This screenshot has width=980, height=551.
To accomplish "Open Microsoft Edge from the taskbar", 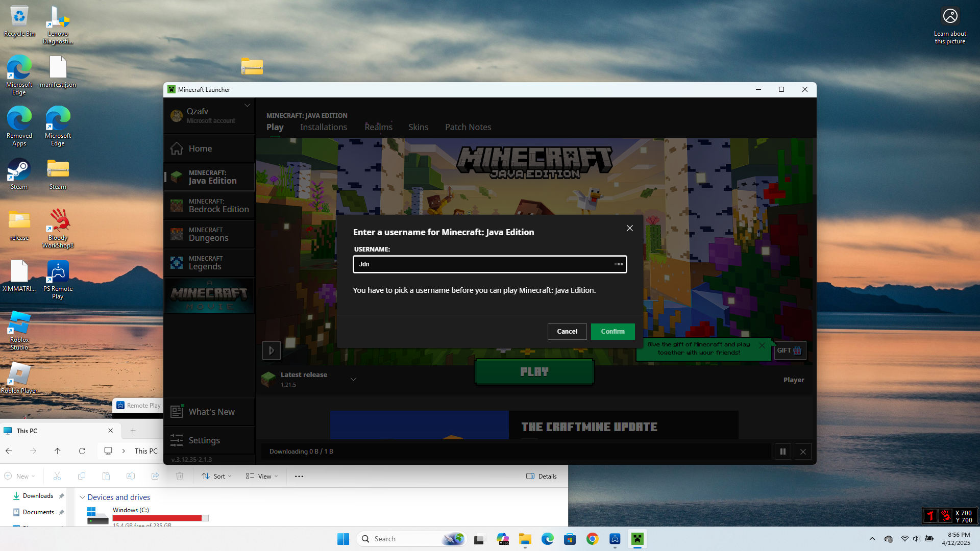I will (x=548, y=539).
